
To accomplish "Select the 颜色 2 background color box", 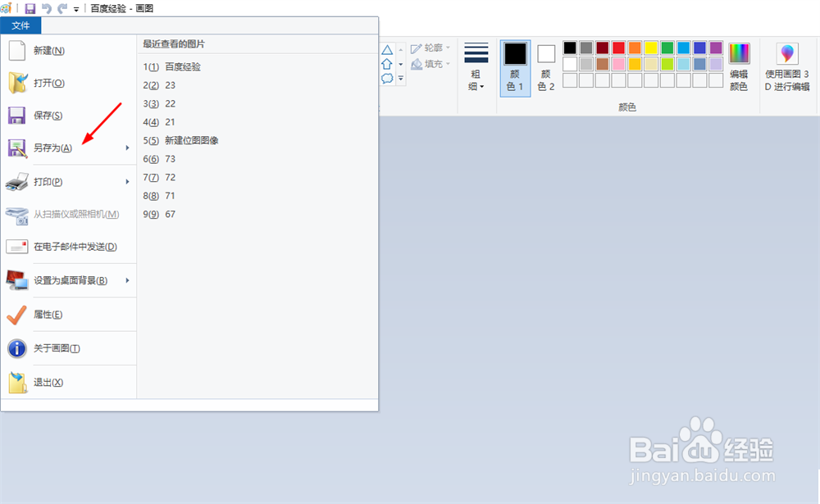I will (x=546, y=68).
